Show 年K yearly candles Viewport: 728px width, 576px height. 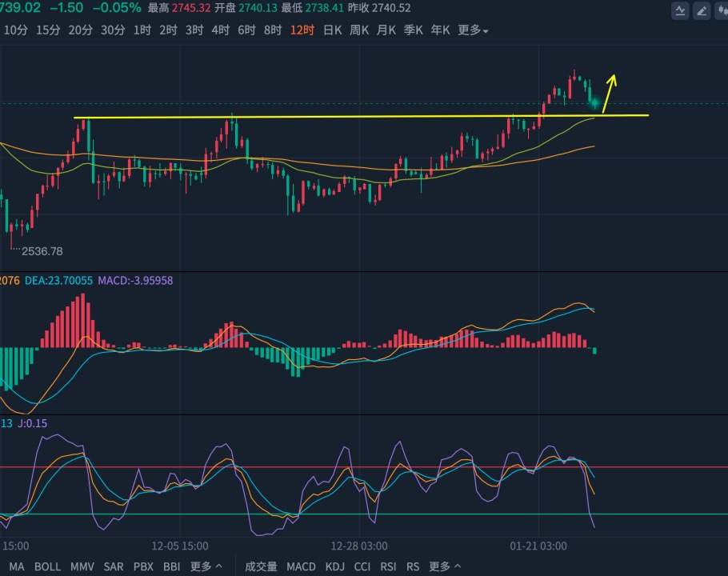coord(440,30)
